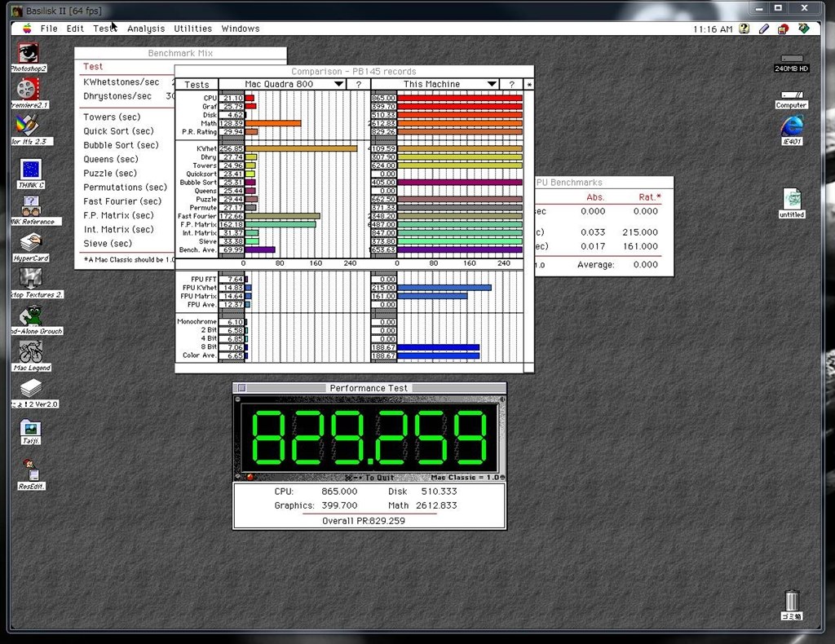Click Puzzle (sec) in Benchmark Mix
The image size is (835, 644).
[110, 173]
